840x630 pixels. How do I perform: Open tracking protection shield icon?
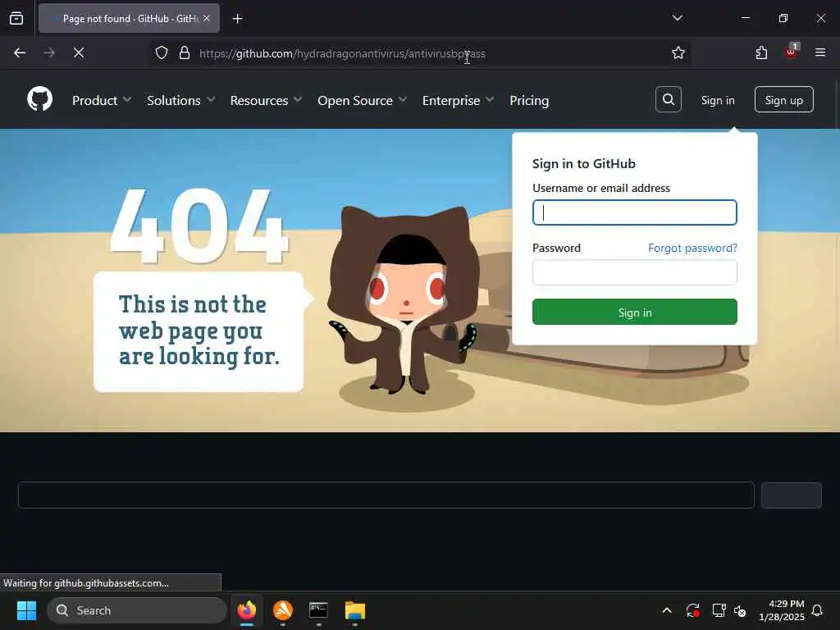[162, 52]
